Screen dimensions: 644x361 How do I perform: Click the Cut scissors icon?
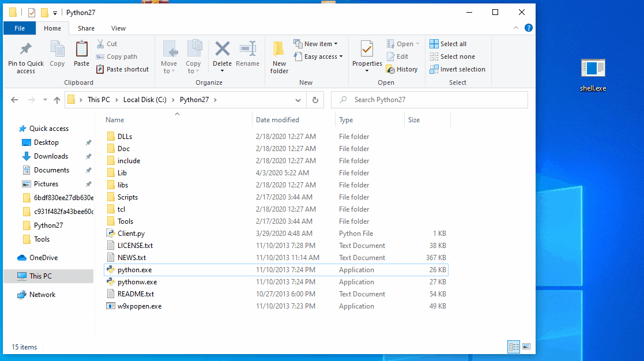tap(101, 44)
